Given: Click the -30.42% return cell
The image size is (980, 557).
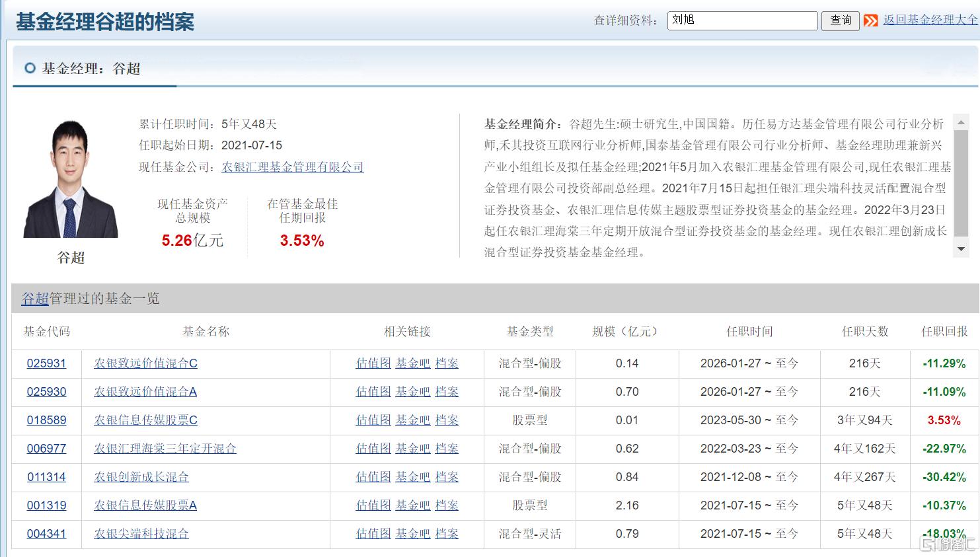Looking at the screenshot, I should (944, 477).
